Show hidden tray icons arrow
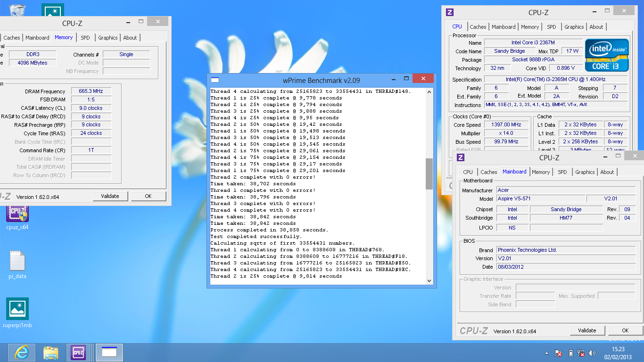This screenshot has height=362, width=644. tap(547, 353)
